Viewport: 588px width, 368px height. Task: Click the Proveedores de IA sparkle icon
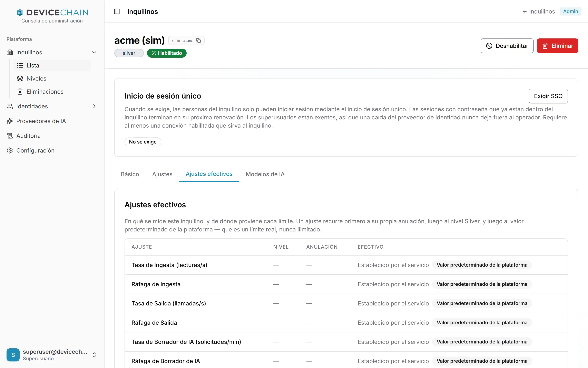coord(10,121)
